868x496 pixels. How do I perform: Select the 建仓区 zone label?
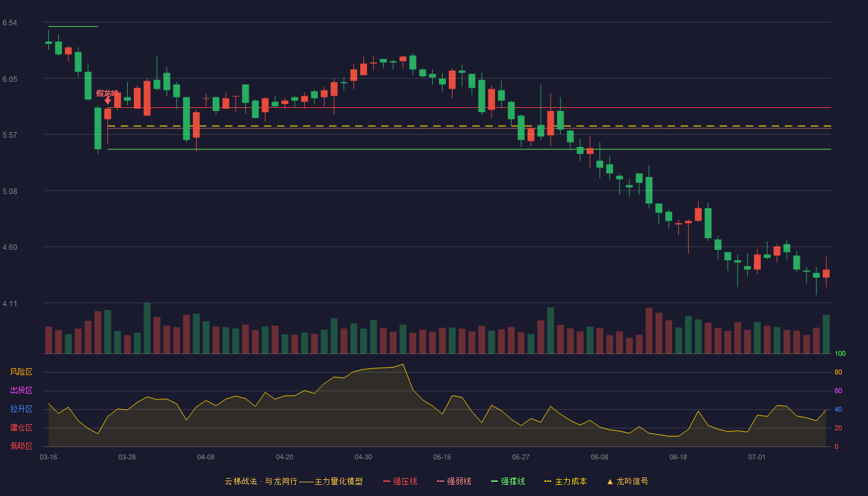(21, 428)
